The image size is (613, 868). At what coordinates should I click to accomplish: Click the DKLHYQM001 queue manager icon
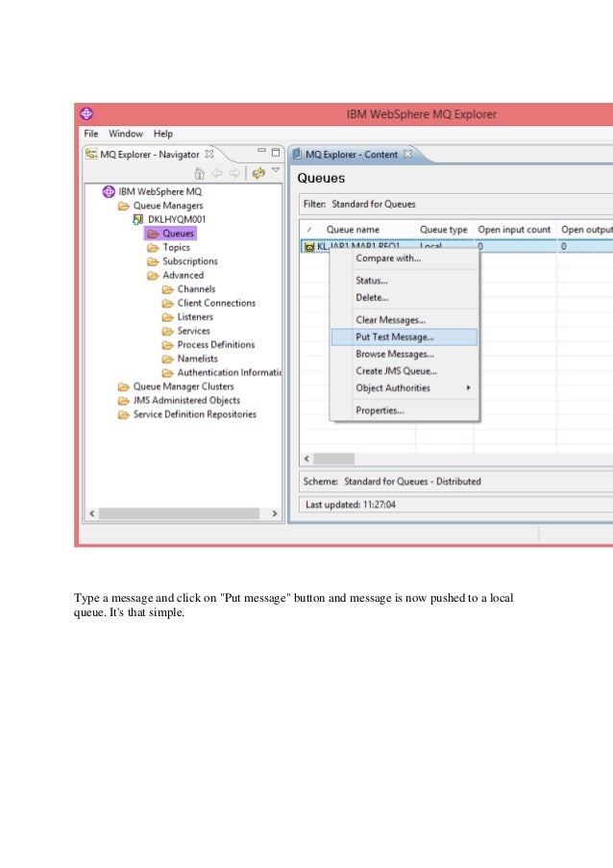point(137,219)
